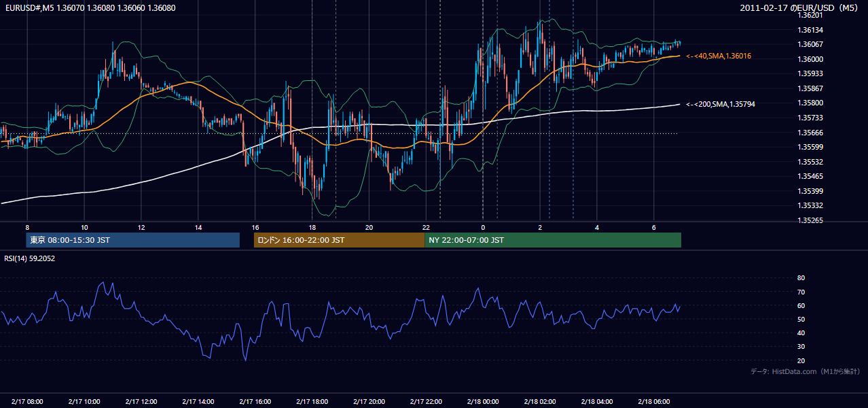This screenshot has height=408, width=868.
Task: Click hour label 8 on price chart axis
Action: pyautogui.click(x=27, y=227)
